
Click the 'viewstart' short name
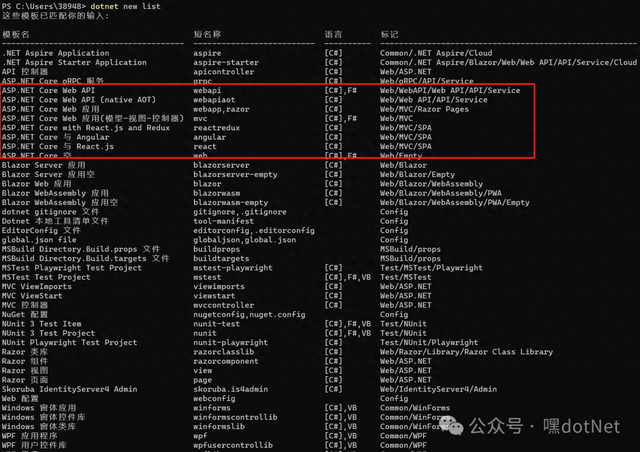click(x=214, y=296)
